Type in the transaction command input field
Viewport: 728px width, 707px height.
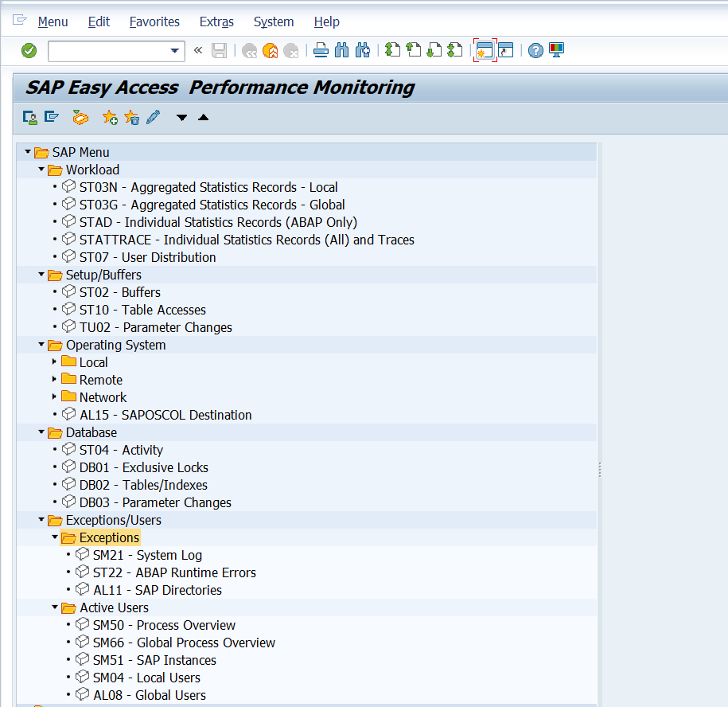[107, 51]
